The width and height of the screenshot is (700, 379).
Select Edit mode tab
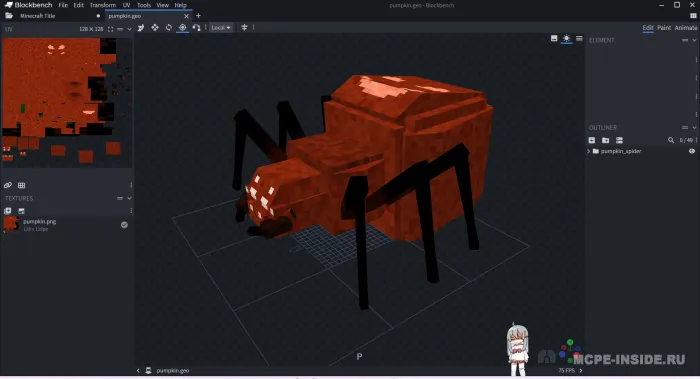click(648, 28)
